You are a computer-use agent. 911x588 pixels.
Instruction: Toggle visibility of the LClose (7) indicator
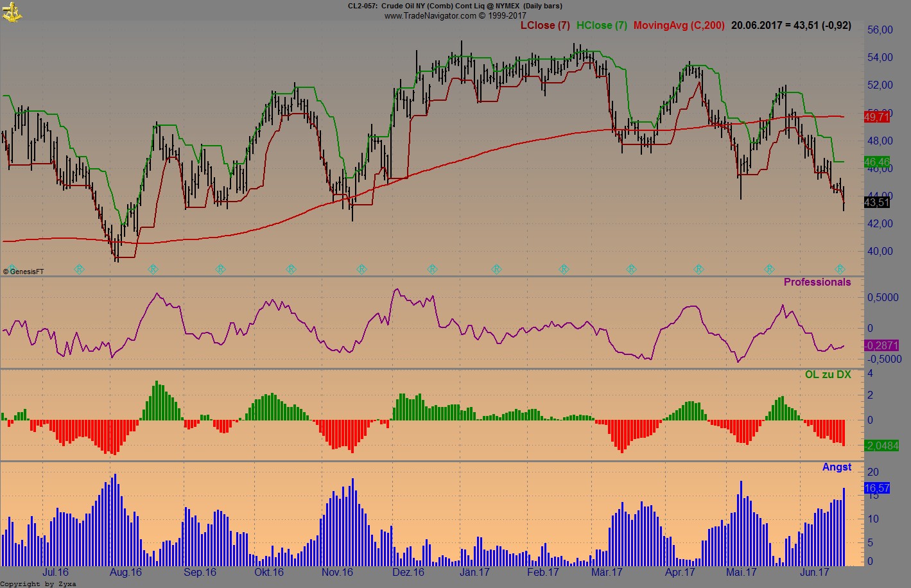tap(541, 26)
